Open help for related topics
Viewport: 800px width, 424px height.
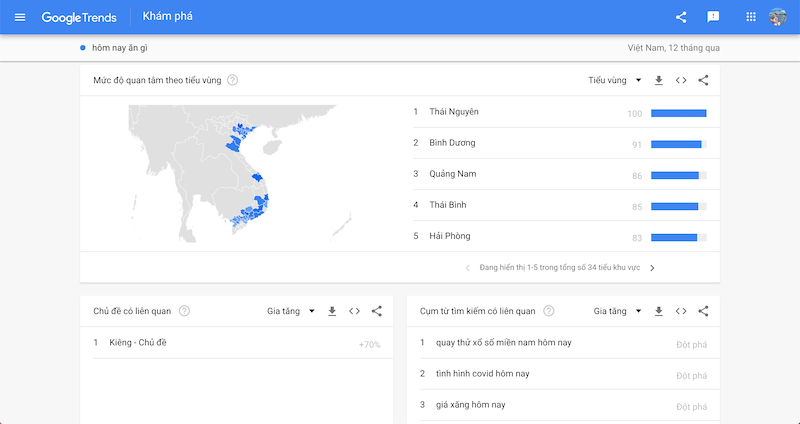(184, 311)
